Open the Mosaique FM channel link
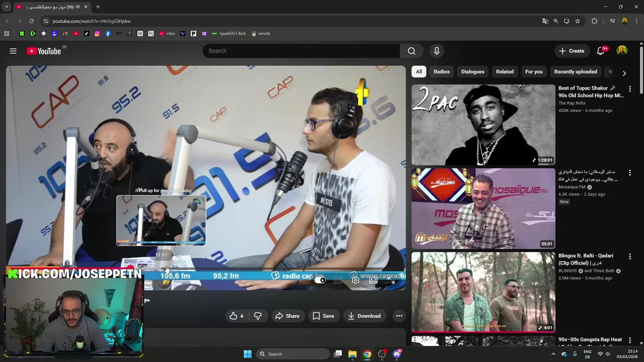This screenshot has height=362, width=644. point(572,187)
